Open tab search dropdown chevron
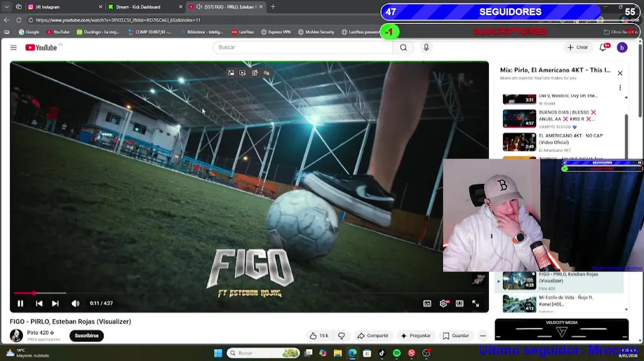Image resolution: width=644 pixels, height=361 pixels. pyautogui.click(x=7, y=7)
